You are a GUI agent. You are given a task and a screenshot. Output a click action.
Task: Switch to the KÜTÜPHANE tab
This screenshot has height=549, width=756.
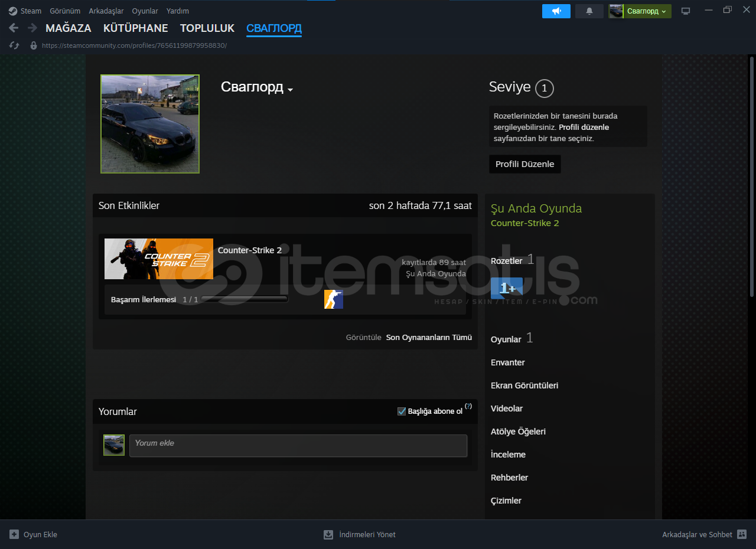click(x=136, y=28)
